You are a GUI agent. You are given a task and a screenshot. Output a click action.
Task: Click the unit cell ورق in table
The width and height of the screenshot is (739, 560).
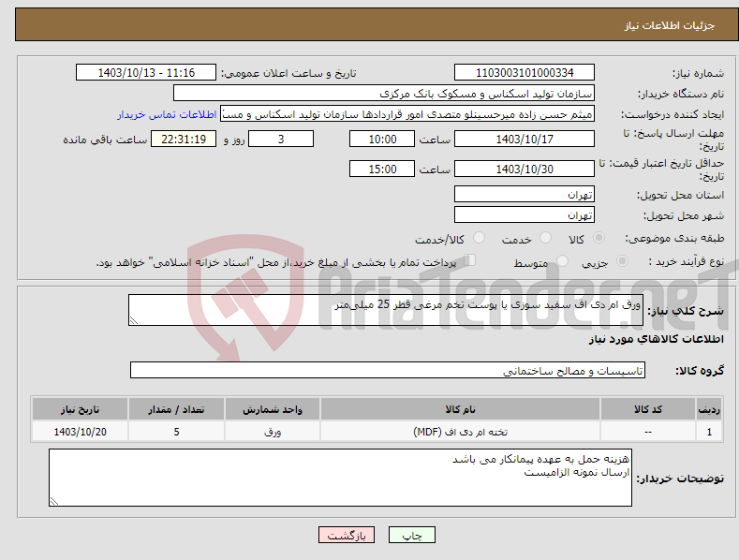273,432
